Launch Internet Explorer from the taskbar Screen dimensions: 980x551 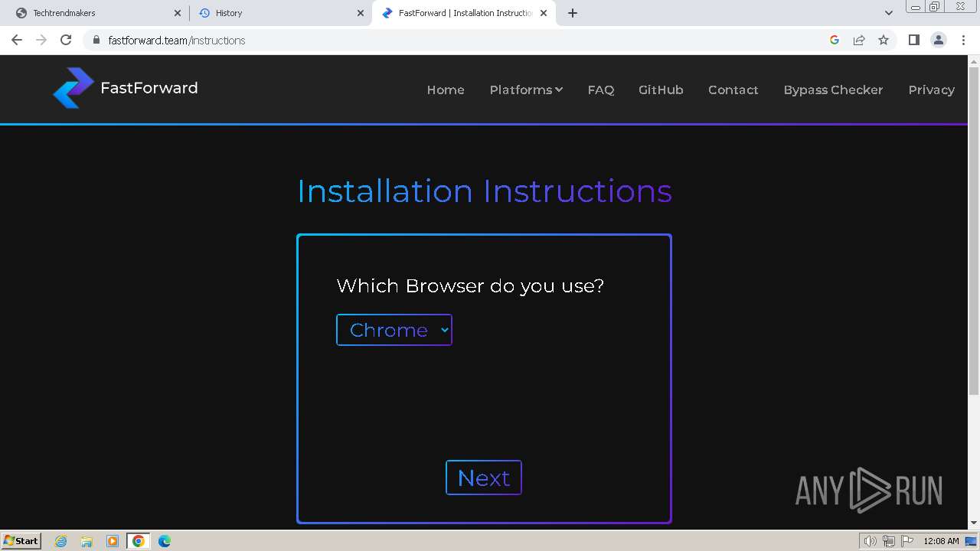pyautogui.click(x=61, y=541)
